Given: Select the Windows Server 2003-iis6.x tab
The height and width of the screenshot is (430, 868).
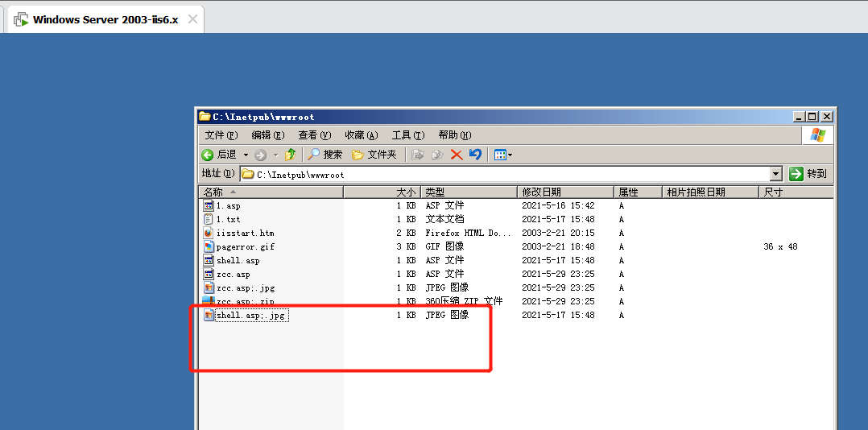Looking at the screenshot, I should click(x=105, y=20).
